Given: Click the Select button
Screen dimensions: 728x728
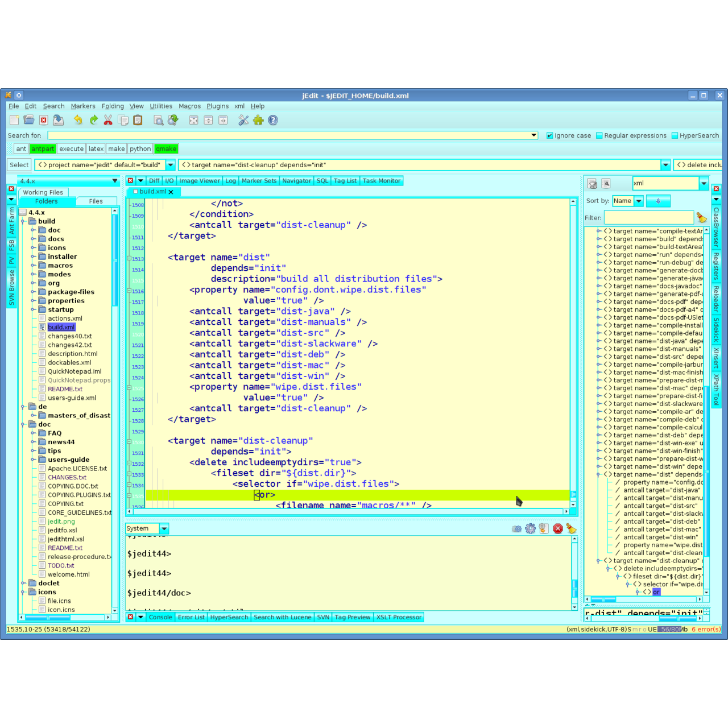Looking at the screenshot, I should coord(19,165).
